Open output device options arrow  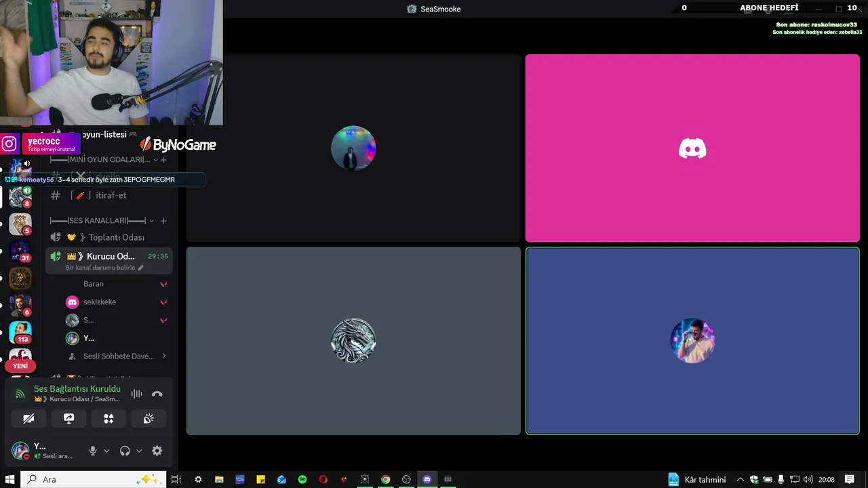pos(139,451)
